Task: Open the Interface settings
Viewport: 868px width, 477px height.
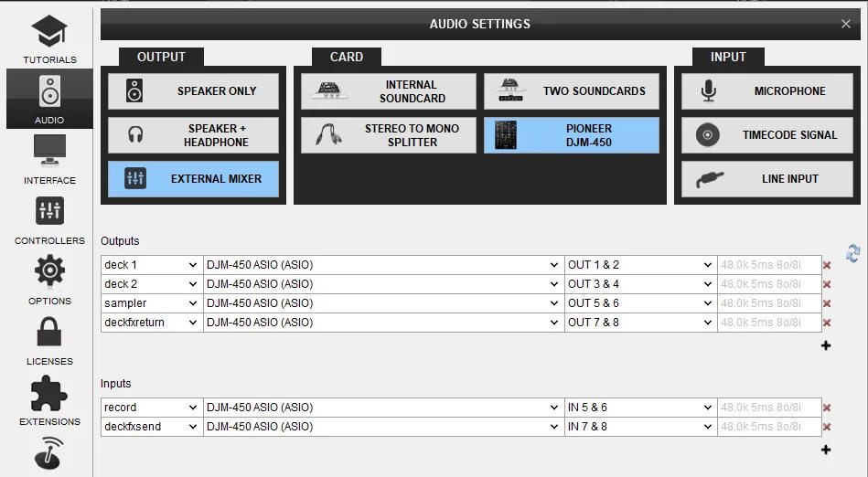Action: [x=49, y=159]
